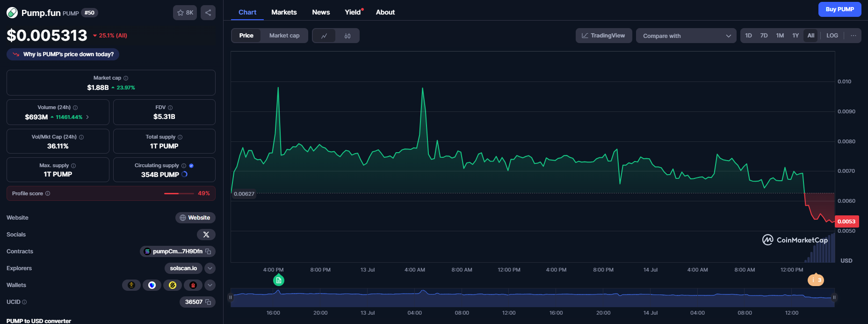The height and width of the screenshot is (324, 868).
Task: Open FDV info icon
Action: (x=170, y=108)
